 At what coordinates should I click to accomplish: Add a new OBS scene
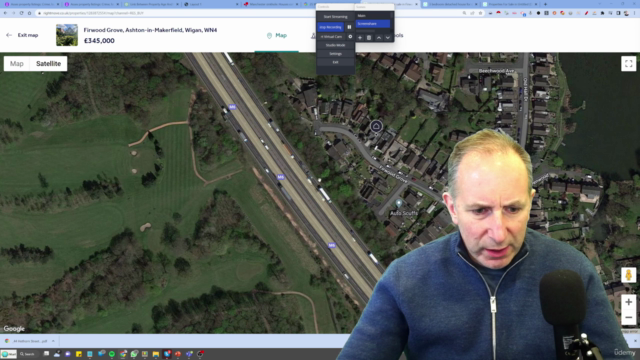point(360,38)
